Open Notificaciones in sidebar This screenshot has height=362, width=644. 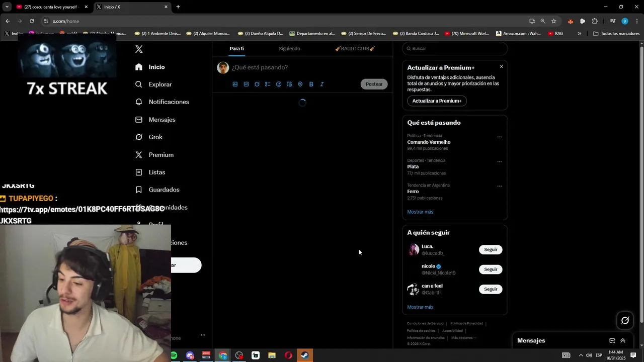click(x=162, y=102)
